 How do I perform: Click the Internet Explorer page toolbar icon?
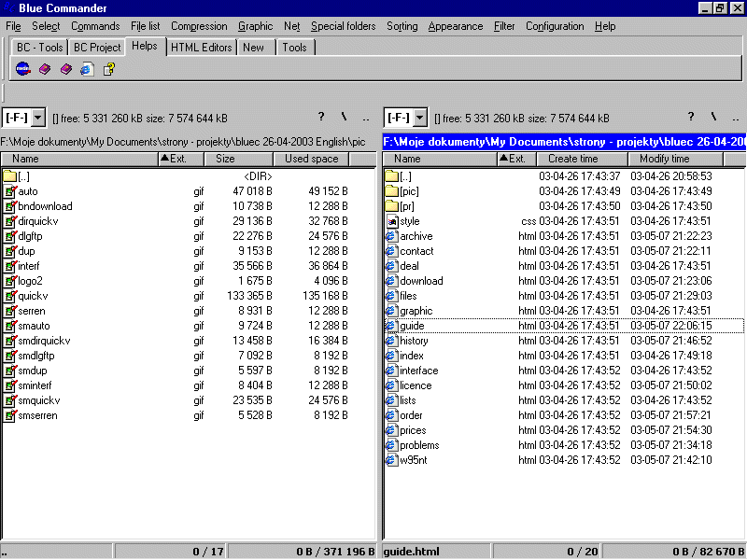(x=87, y=69)
